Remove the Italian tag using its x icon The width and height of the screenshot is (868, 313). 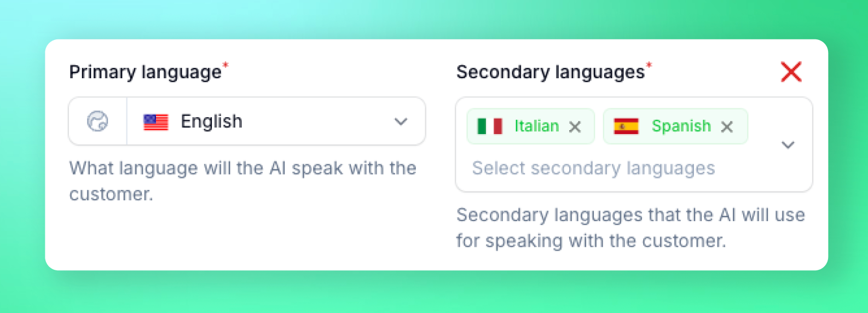pyautogui.click(x=575, y=127)
